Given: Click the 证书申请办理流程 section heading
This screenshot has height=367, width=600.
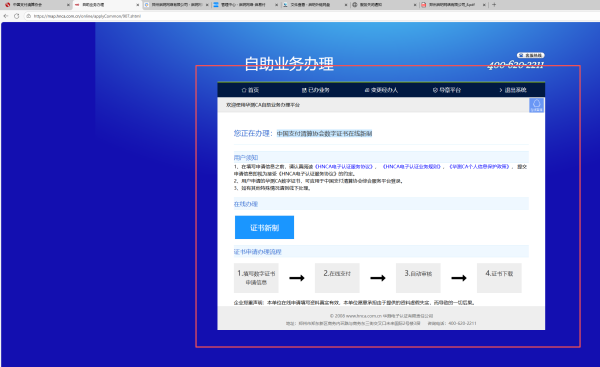Looking at the screenshot, I should click(x=258, y=252).
